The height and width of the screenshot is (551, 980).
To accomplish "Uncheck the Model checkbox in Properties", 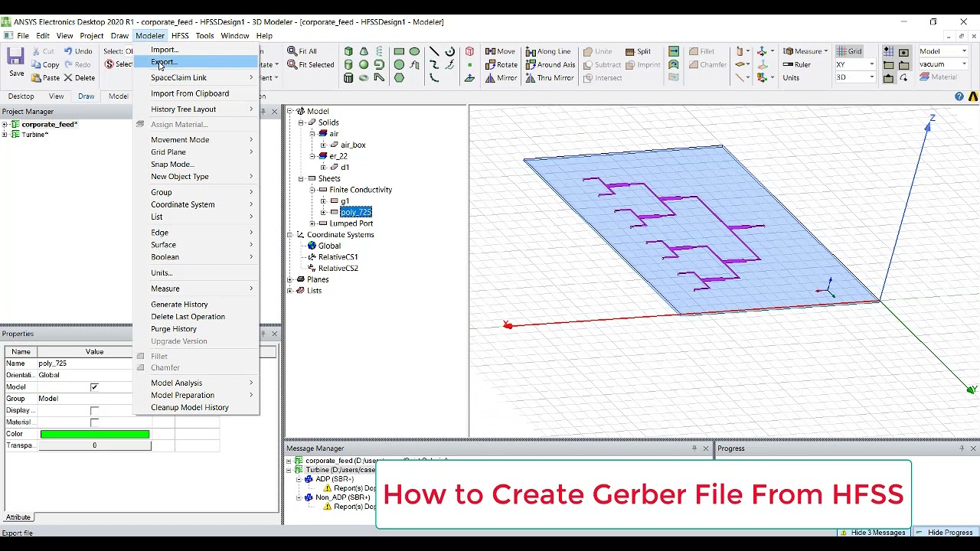I will tap(94, 387).
